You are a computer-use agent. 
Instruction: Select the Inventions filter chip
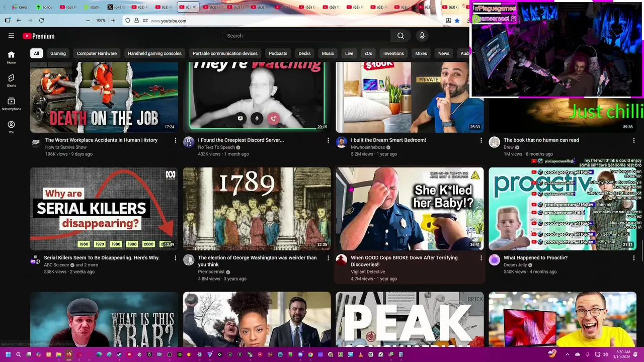point(393,53)
